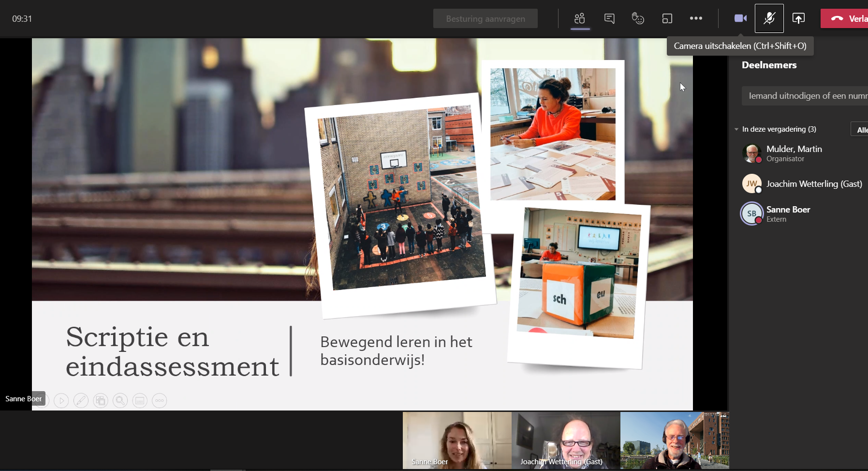Turn off the camera
Screen dimensions: 868x471
[740, 18]
